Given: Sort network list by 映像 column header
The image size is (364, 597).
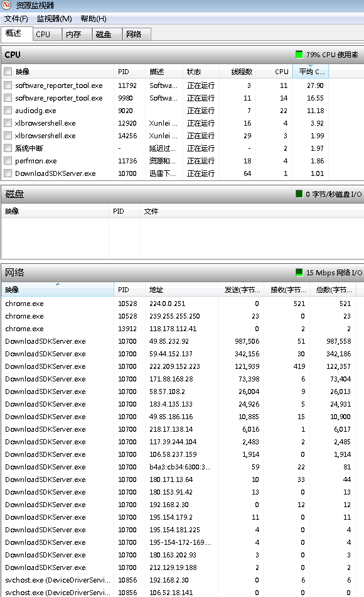Looking at the screenshot, I should point(58,289).
